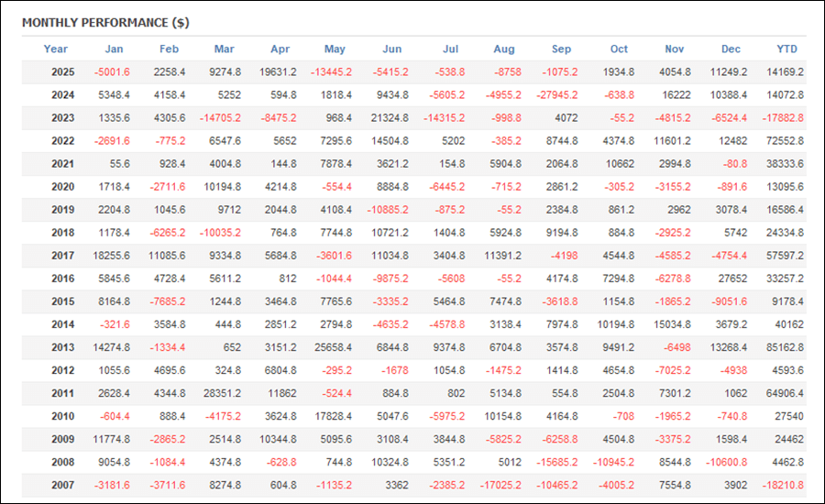
Task: Select the Sep column header
Action: (x=562, y=49)
